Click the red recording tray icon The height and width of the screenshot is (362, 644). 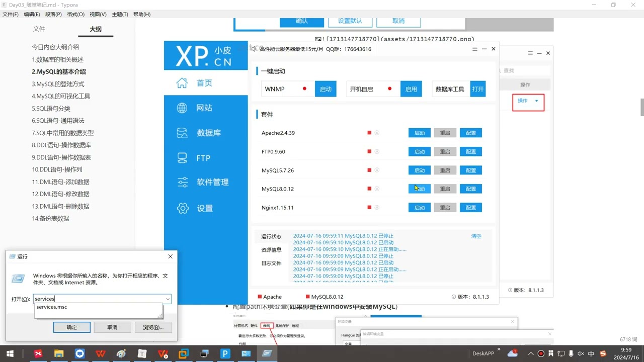(x=541, y=353)
